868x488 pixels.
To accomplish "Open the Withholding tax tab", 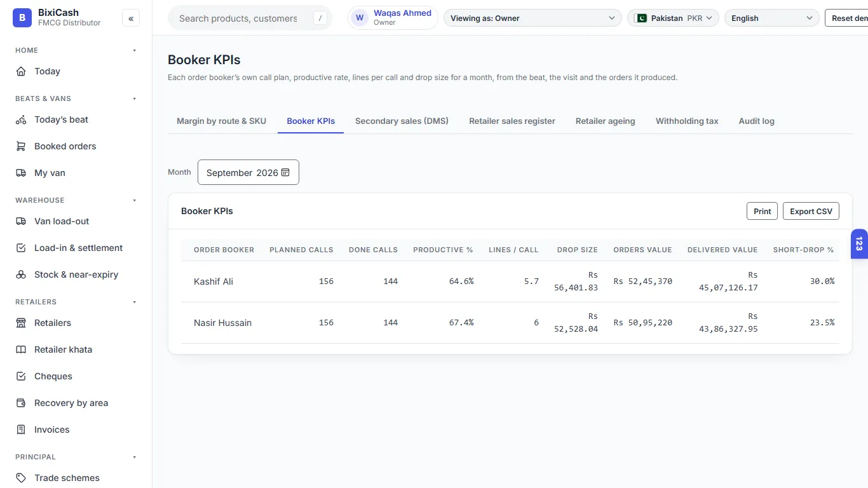I will point(687,121).
